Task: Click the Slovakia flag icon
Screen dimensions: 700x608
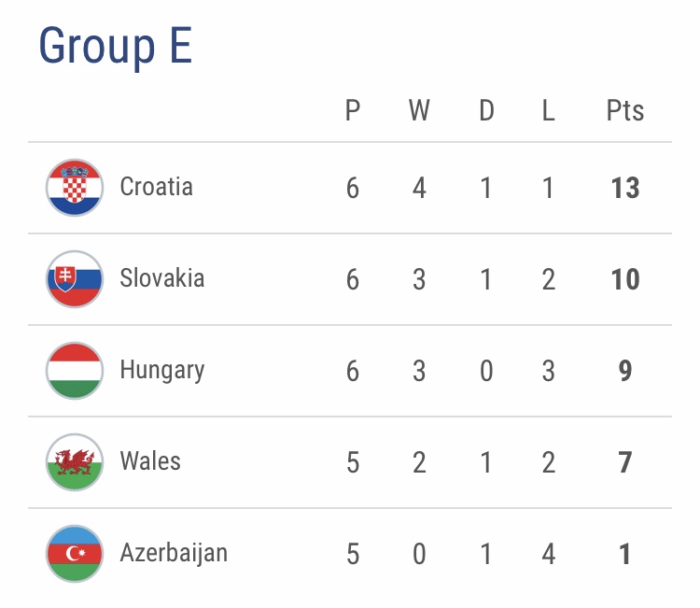Action: [75, 279]
